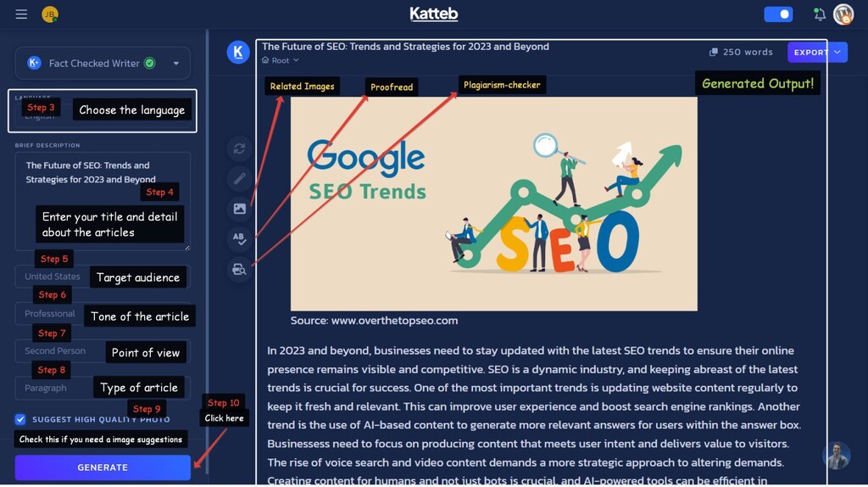868x487 pixels.
Task: Click the 250 words counter
Action: click(x=748, y=52)
